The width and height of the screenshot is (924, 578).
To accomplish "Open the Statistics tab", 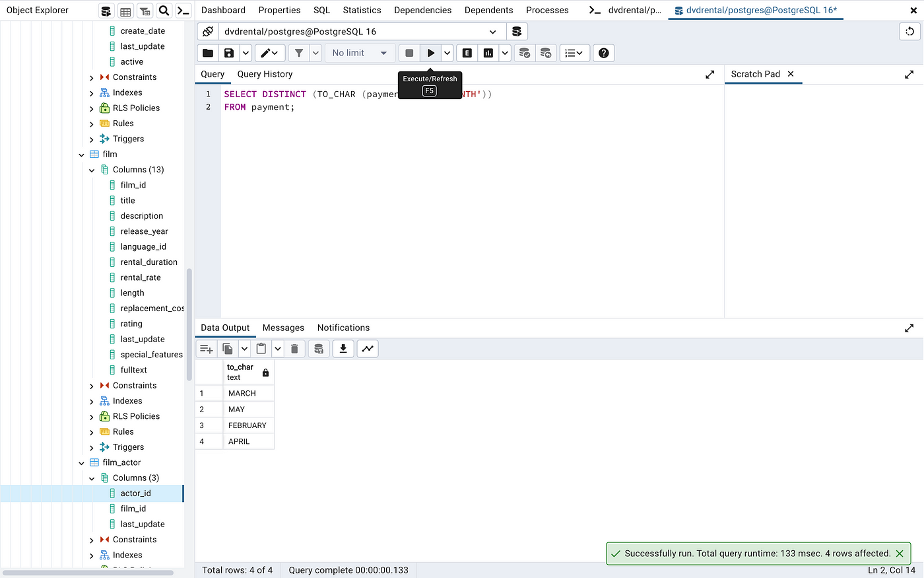I will 362,10.
